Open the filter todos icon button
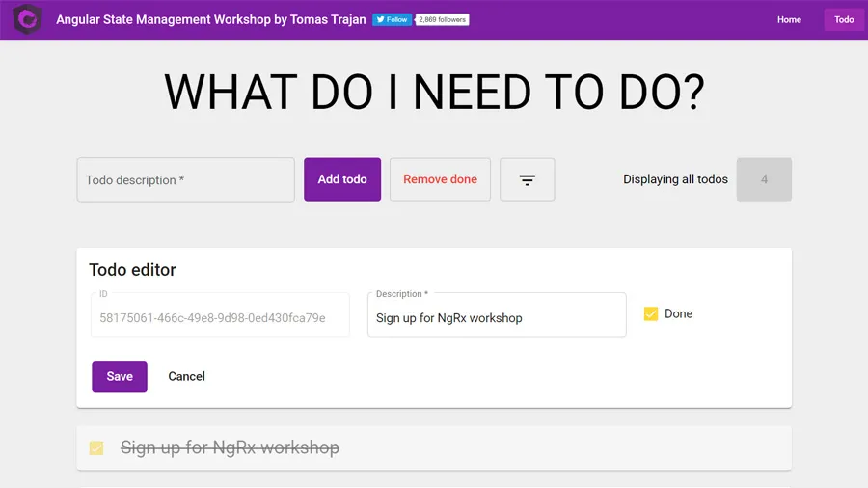This screenshot has width=868, height=488. click(x=527, y=179)
